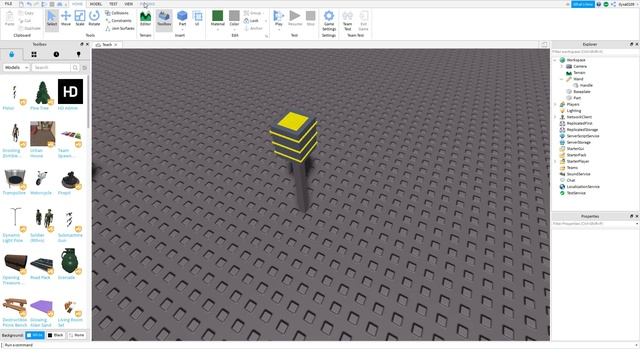Open the UI insert tool
Screen dimensions: 640x360
click(198, 18)
